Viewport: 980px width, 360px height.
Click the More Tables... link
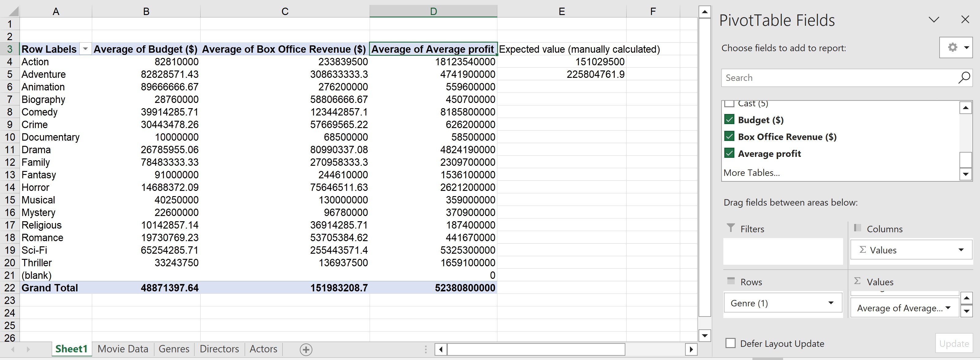[751, 173]
